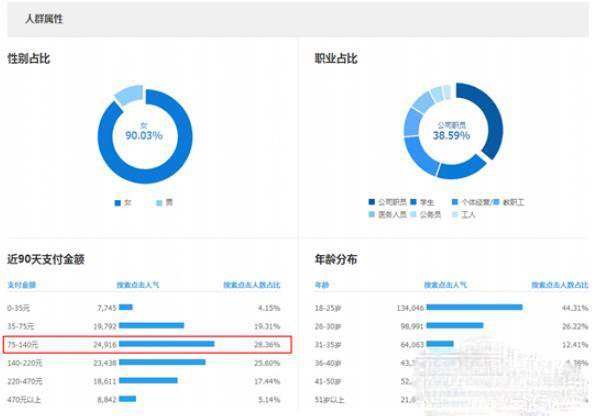Toggle the 学生 legend swatch
This screenshot has width=596, height=416.
(x=413, y=202)
